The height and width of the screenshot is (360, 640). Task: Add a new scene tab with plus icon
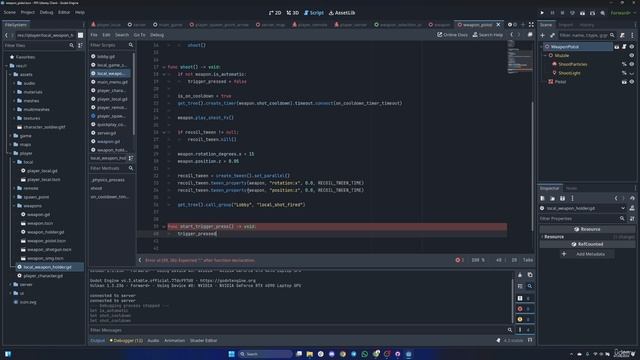point(523,24)
